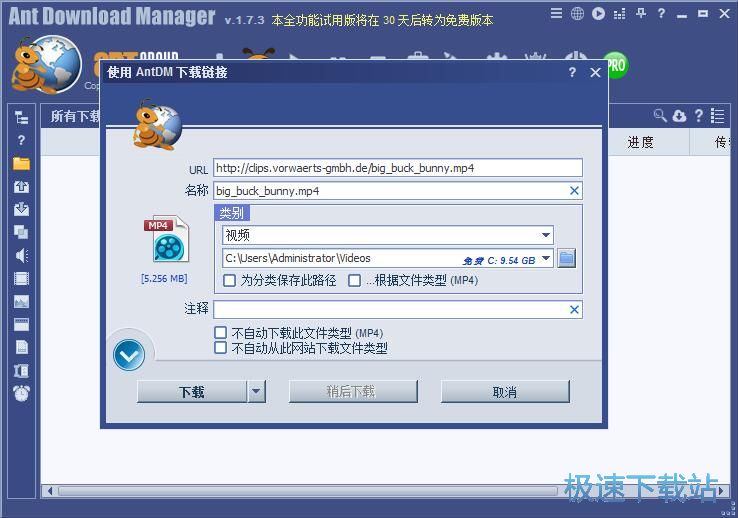Click the 取消 button
This screenshot has height=518, width=738.
(505, 391)
